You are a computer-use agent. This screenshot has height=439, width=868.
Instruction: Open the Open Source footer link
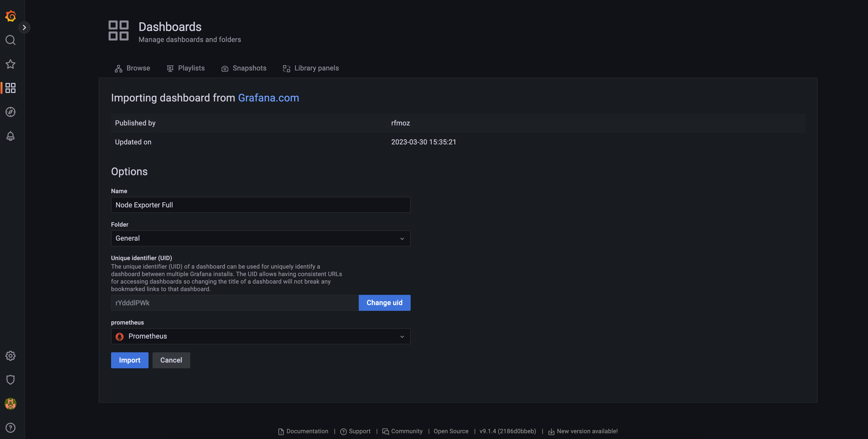(451, 431)
